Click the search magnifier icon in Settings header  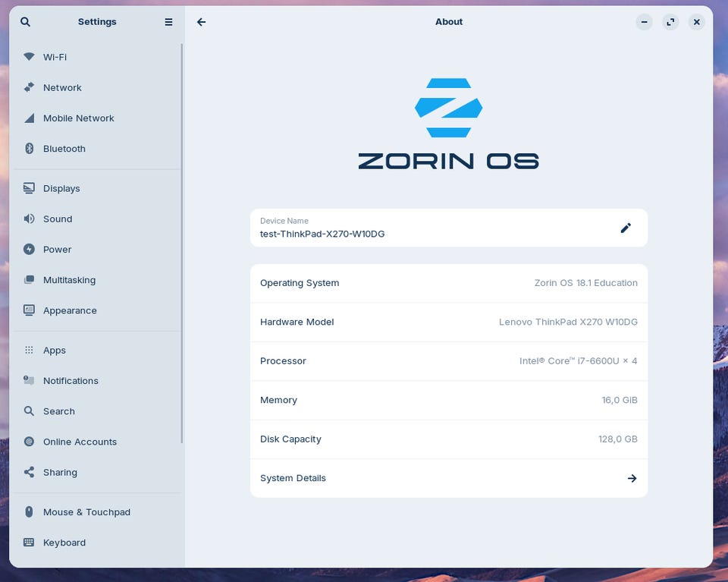coord(26,22)
